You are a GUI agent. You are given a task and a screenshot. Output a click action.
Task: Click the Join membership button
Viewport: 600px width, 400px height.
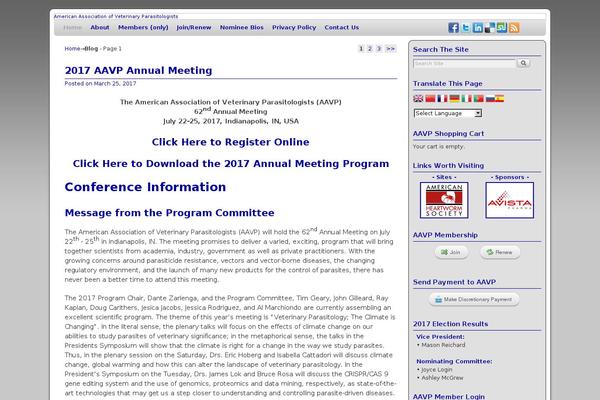pos(451,252)
